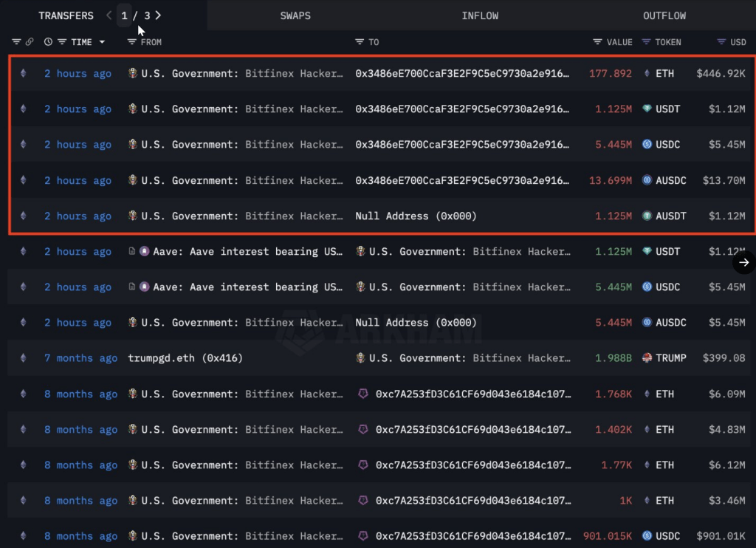Open the INFLOW tab
The width and height of the screenshot is (756, 548).
481,15
